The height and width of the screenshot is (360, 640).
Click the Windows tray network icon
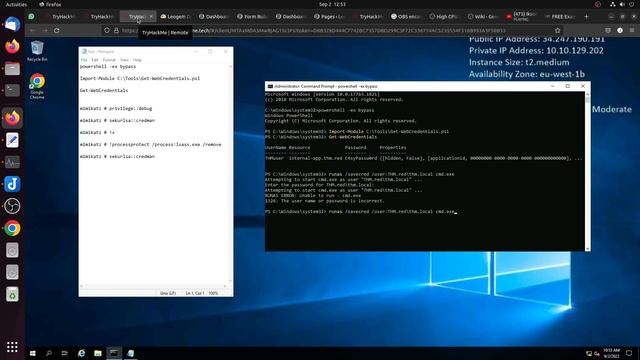coord(589,353)
